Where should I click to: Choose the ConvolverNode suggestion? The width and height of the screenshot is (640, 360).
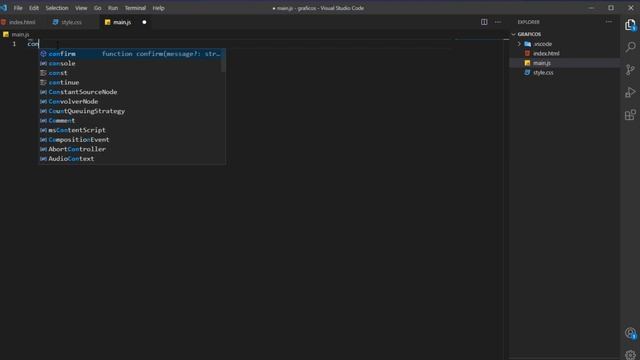131,101
